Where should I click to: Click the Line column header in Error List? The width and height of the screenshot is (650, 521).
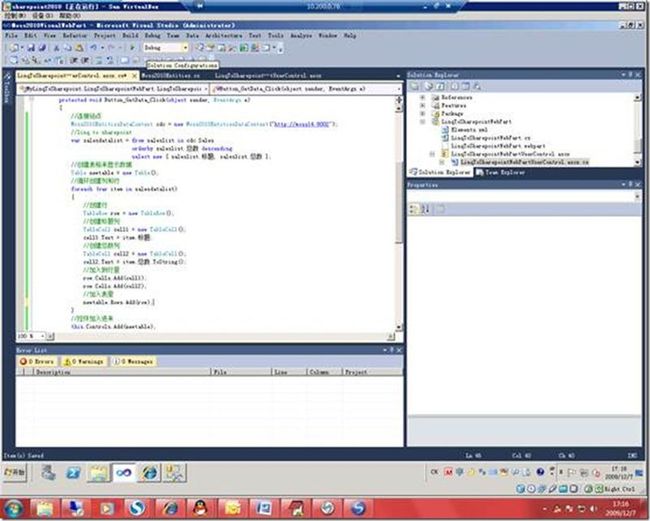(289, 372)
